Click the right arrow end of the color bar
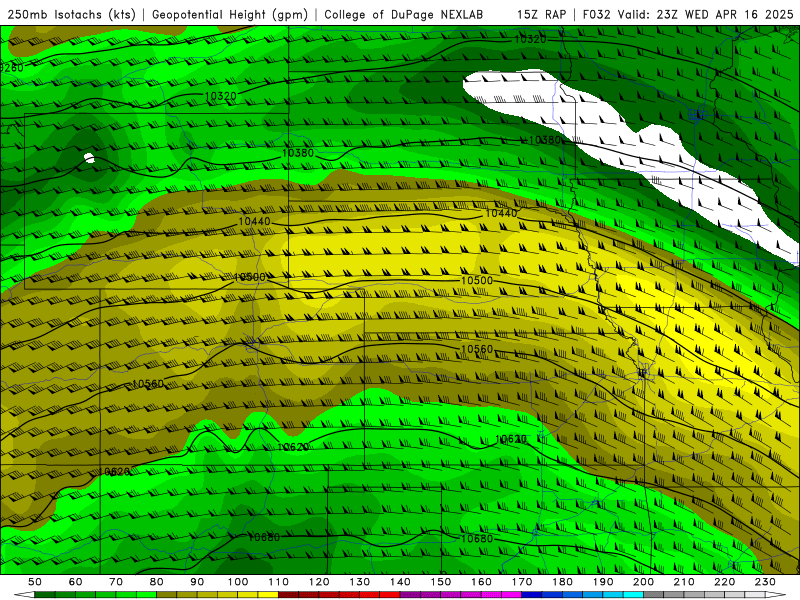Viewport: 800px width, 600px height. (x=775, y=595)
